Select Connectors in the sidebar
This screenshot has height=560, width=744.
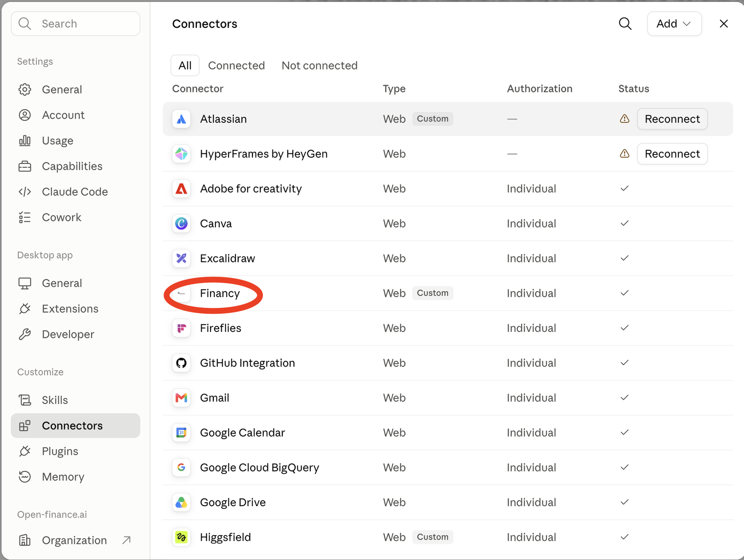click(x=75, y=426)
